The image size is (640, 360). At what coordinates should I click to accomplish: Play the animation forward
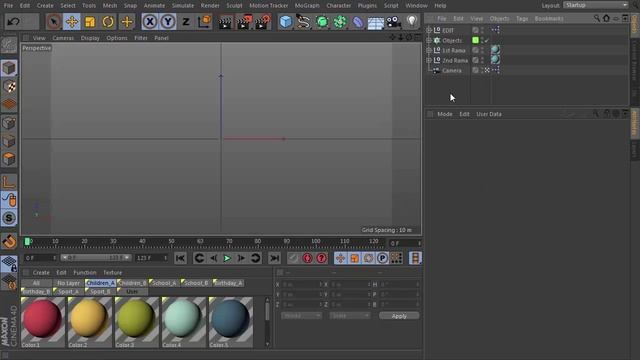[227, 258]
